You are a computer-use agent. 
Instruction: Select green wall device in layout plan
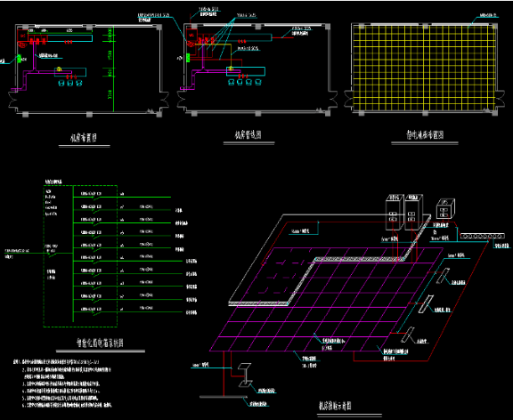click(x=20, y=59)
